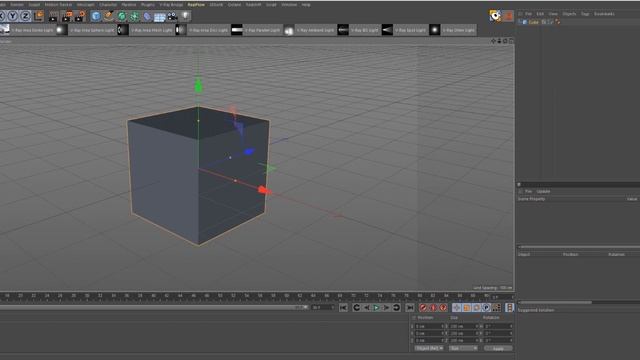Open the Script menu

tap(271, 4)
